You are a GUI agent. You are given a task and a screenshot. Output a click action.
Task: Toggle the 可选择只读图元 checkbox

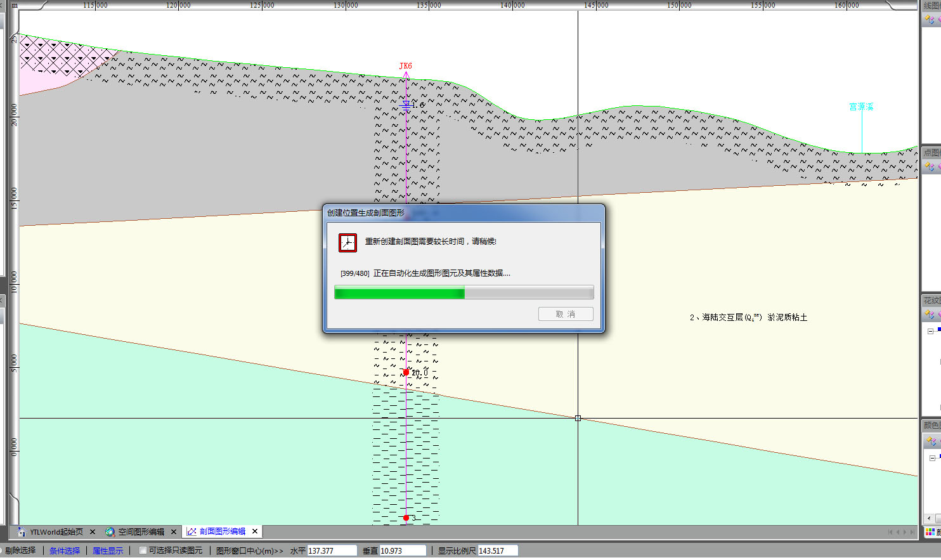[143, 550]
